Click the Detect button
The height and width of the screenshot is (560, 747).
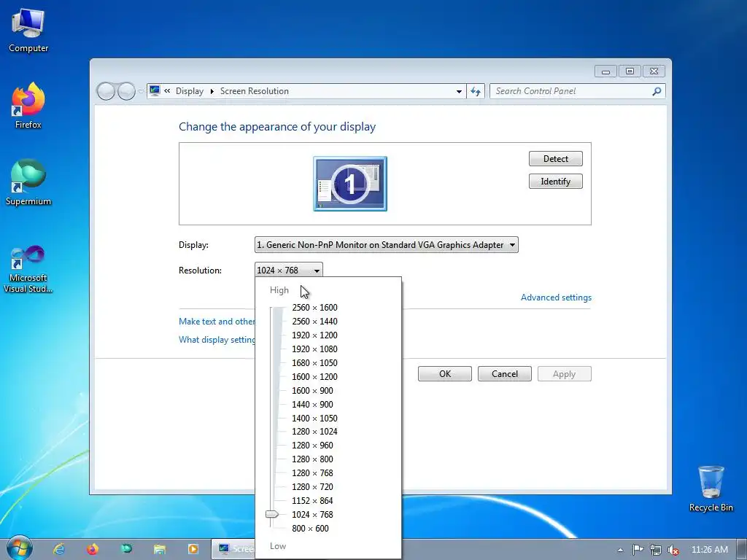[x=555, y=158]
